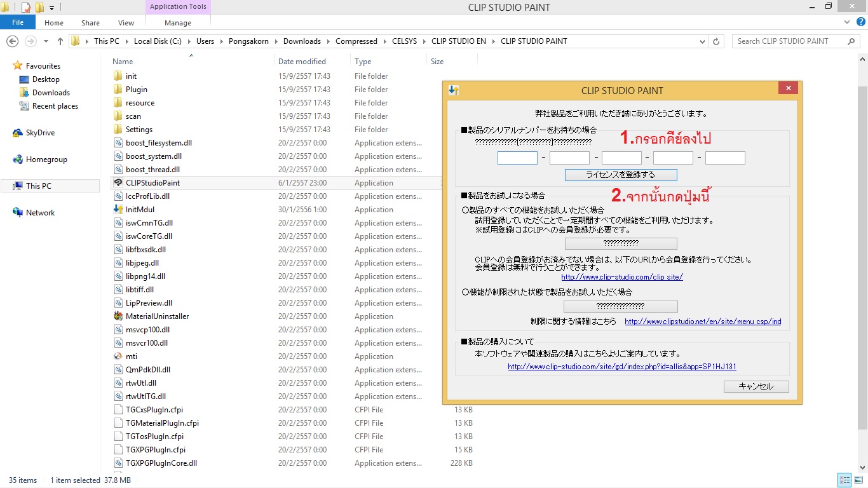
Task: Click the キャンセル cancel button
Action: point(756,386)
